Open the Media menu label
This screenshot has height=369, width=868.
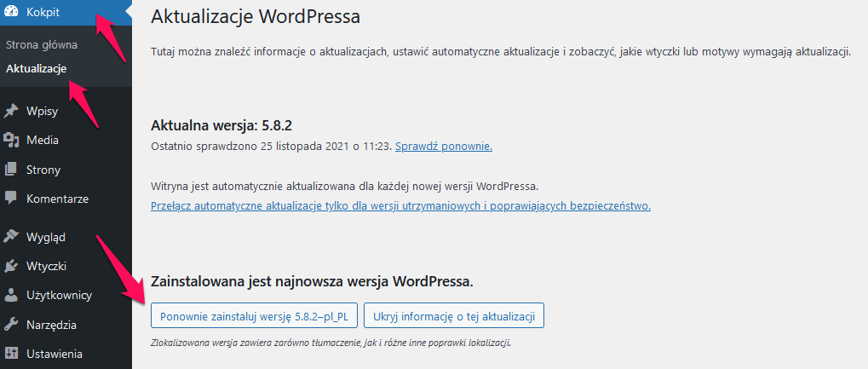(x=43, y=140)
